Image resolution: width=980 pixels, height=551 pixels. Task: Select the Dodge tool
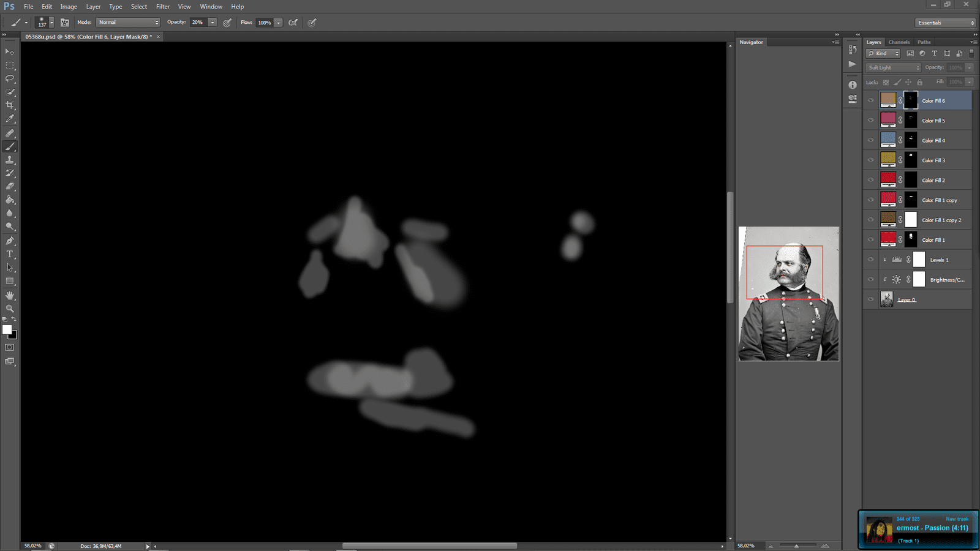10,227
